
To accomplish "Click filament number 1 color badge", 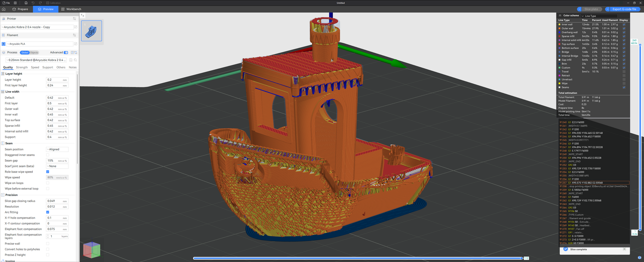I will pyautogui.click(x=3, y=44).
